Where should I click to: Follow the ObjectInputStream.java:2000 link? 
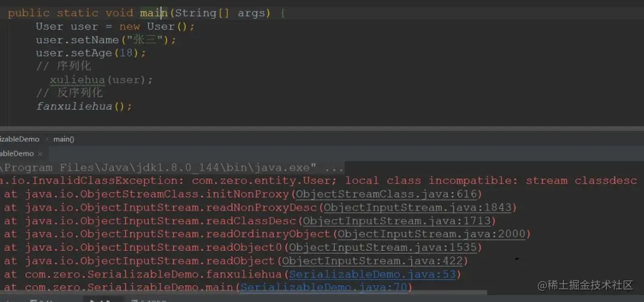tap(432, 234)
